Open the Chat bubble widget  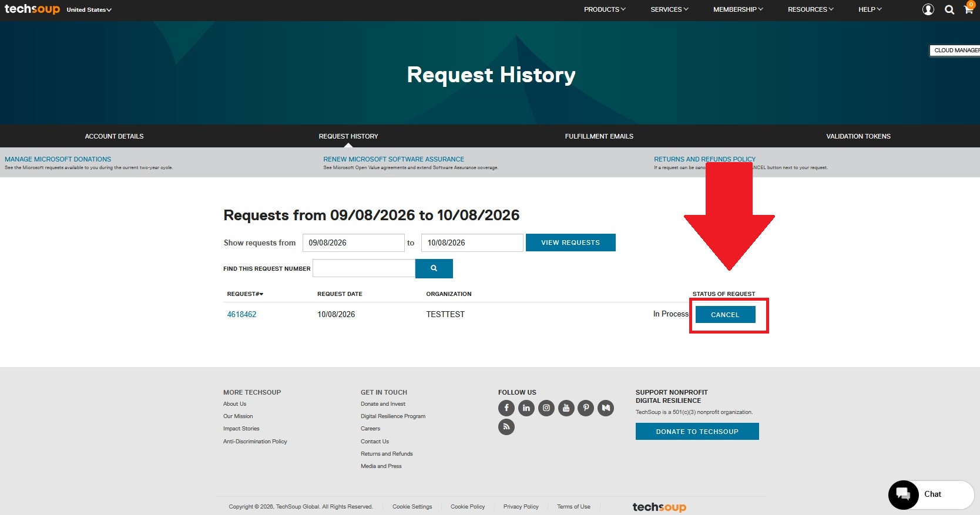[931, 494]
